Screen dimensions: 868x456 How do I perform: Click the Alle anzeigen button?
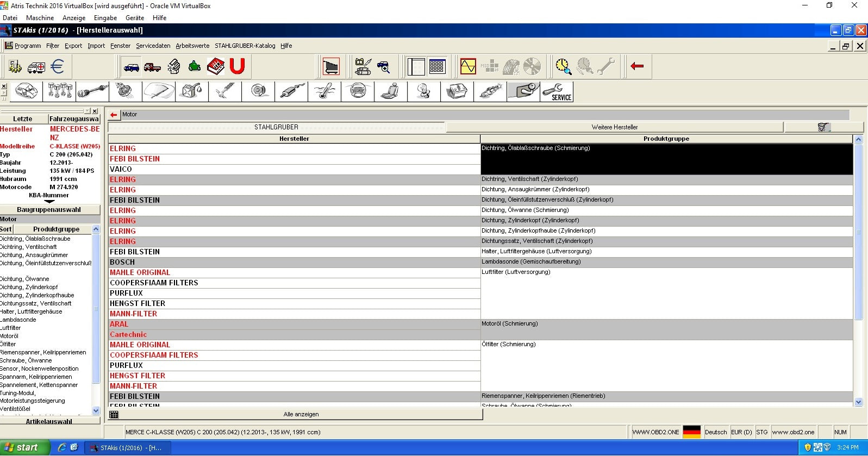pyautogui.click(x=301, y=414)
